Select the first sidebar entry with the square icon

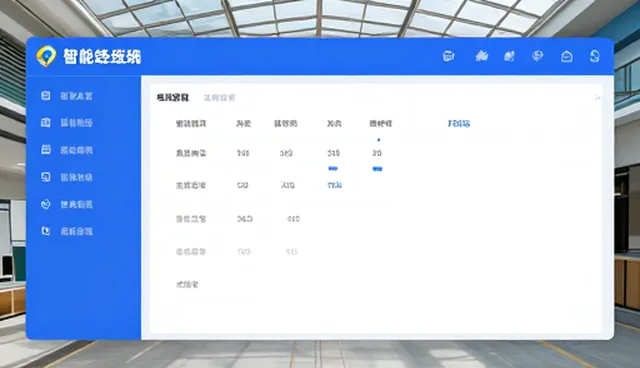pos(67,96)
